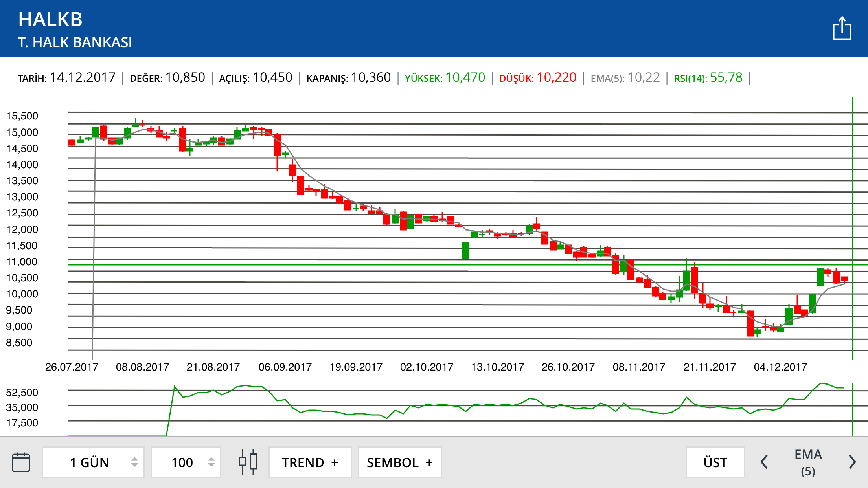This screenshot has width=868, height=488.
Task: Click the tall green candle near 13.10.2017
Action: 466,250
